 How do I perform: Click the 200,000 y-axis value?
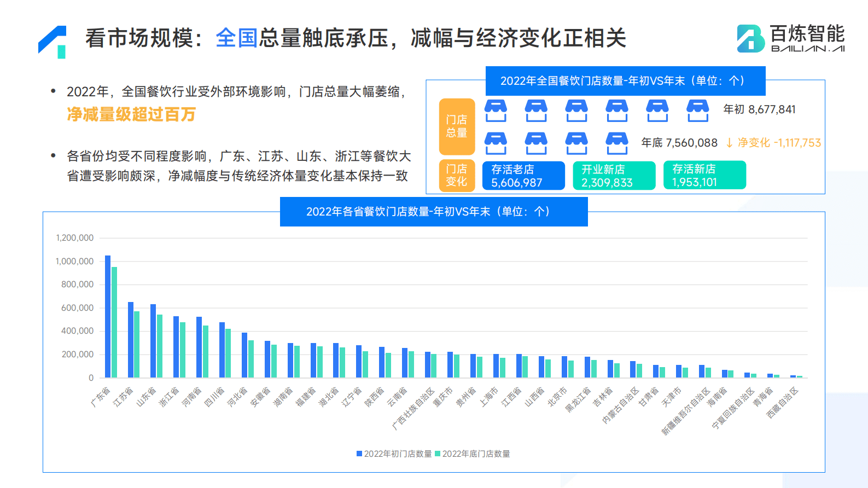click(78, 355)
